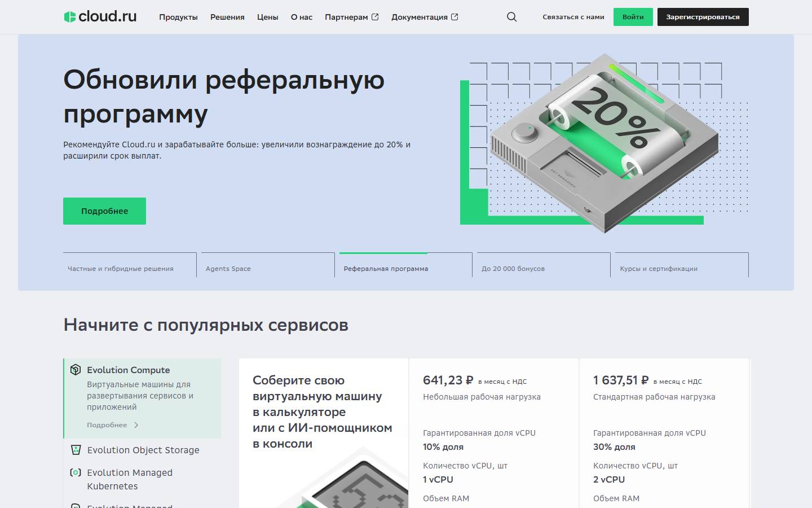Click the Зарегистрироваться button
812x508 pixels.
click(703, 17)
